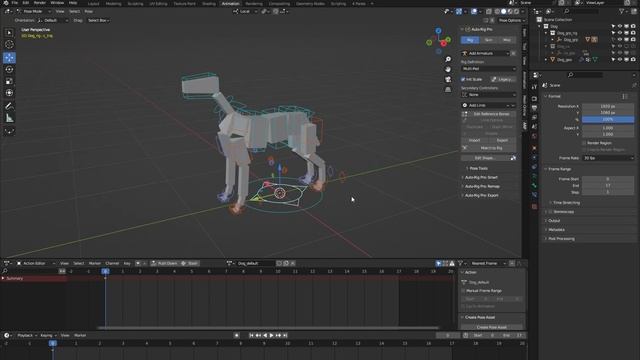This screenshot has width=640, height=360.
Task: Open the Select Box drag dropdown
Action: [x=99, y=20]
